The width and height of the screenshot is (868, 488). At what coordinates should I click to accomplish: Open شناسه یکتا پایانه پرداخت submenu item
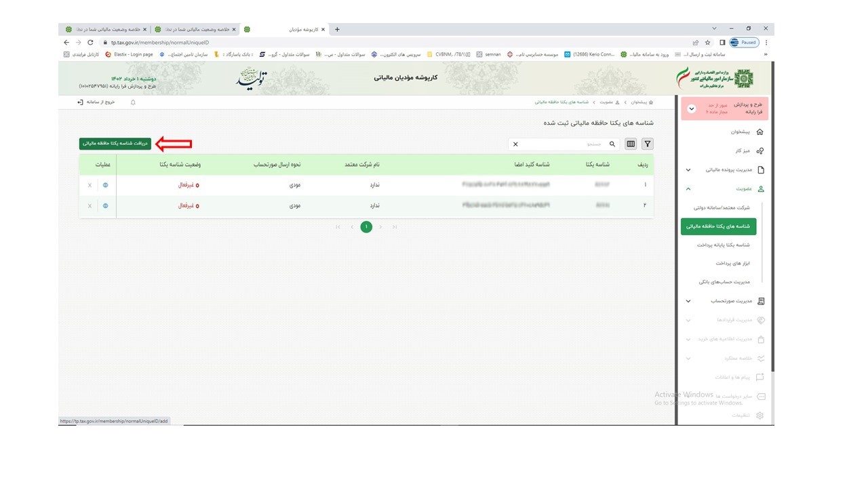[724, 245]
